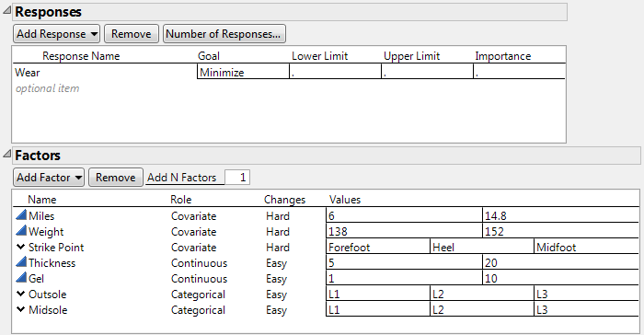Collapse the Factors section disclosure triangle
Viewport: 644px width, 335px height.
[x=7, y=154]
